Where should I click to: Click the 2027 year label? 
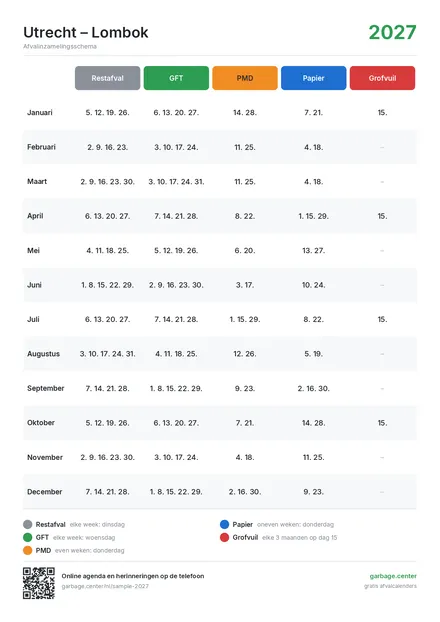click(392, 33)
